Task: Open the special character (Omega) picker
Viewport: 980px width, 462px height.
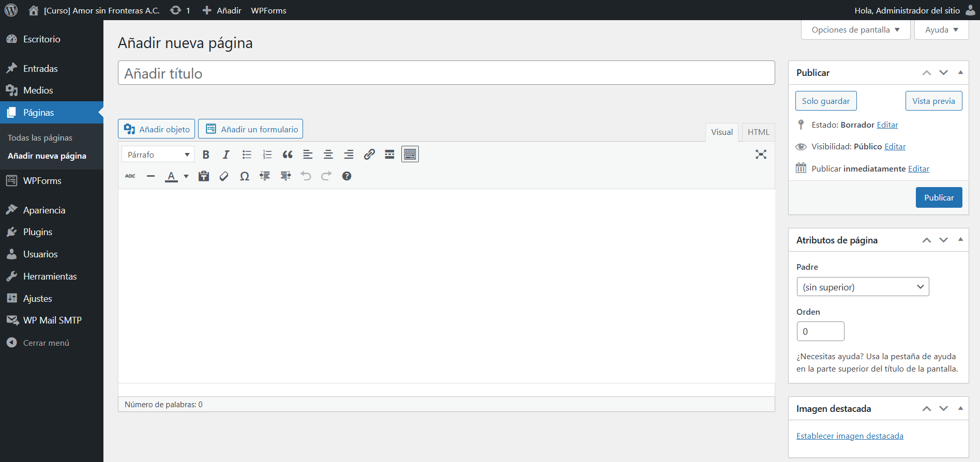Action: pyautogui.click(x=245, y=176)
